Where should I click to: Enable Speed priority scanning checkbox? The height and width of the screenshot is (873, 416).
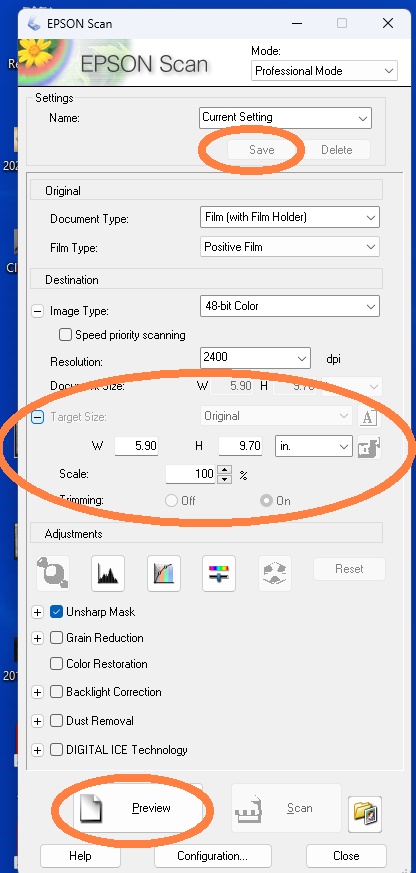(x=66, y=335)
